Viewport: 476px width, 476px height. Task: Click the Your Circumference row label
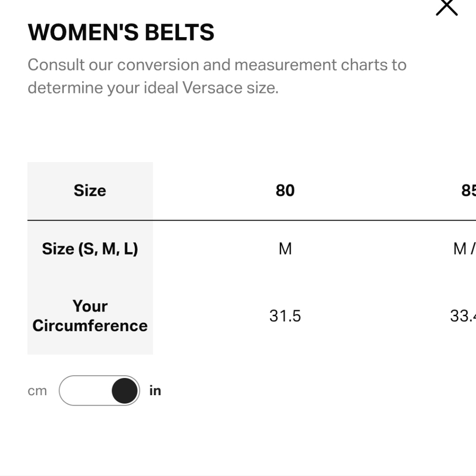[90, 316]
